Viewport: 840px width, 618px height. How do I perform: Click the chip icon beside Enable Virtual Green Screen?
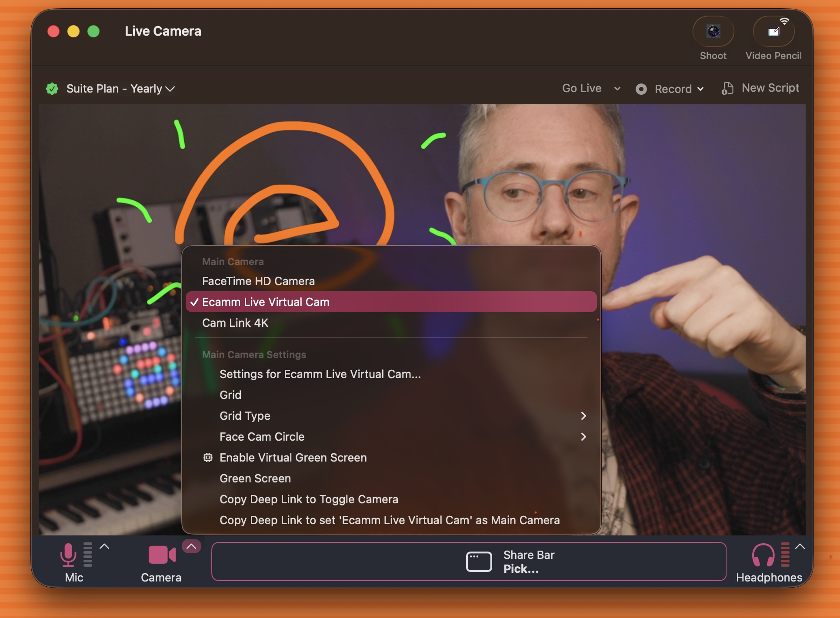[208, 458]
